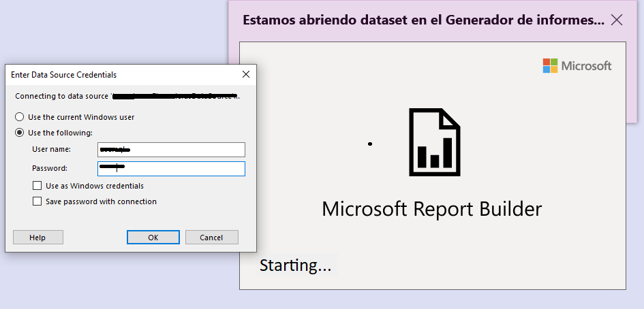Click the 'Microsoft Report Builder' title text
644x309 pixels.
431,209
